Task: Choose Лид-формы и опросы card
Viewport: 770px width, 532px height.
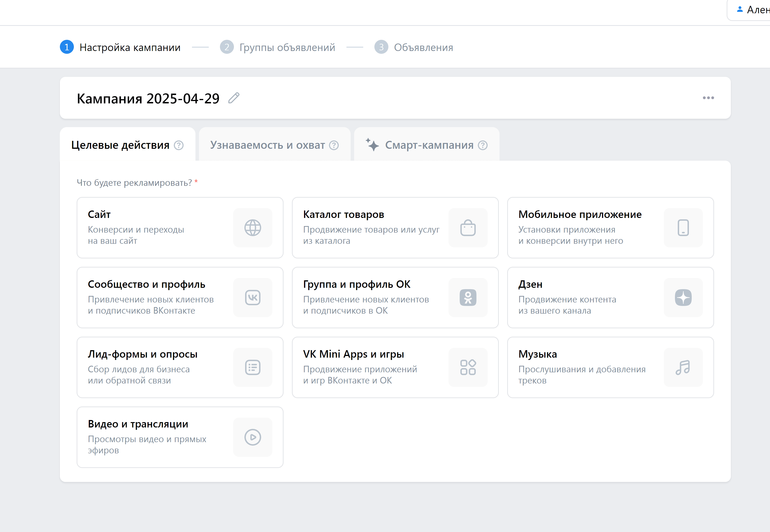Action: point(180,367)
